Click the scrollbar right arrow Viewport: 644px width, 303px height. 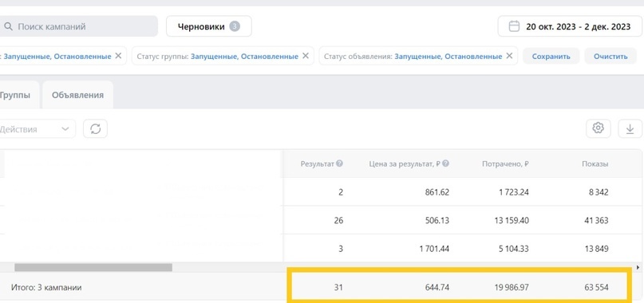click(638, 267)
